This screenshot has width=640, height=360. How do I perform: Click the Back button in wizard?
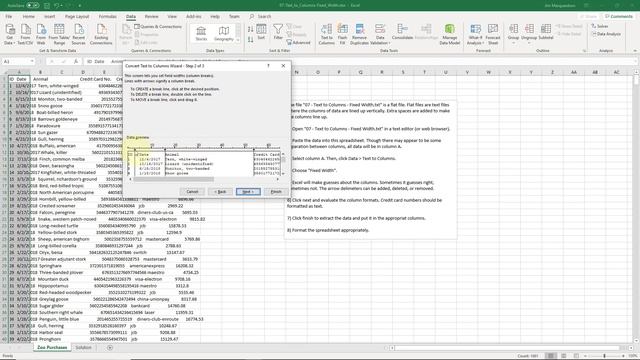220,191
